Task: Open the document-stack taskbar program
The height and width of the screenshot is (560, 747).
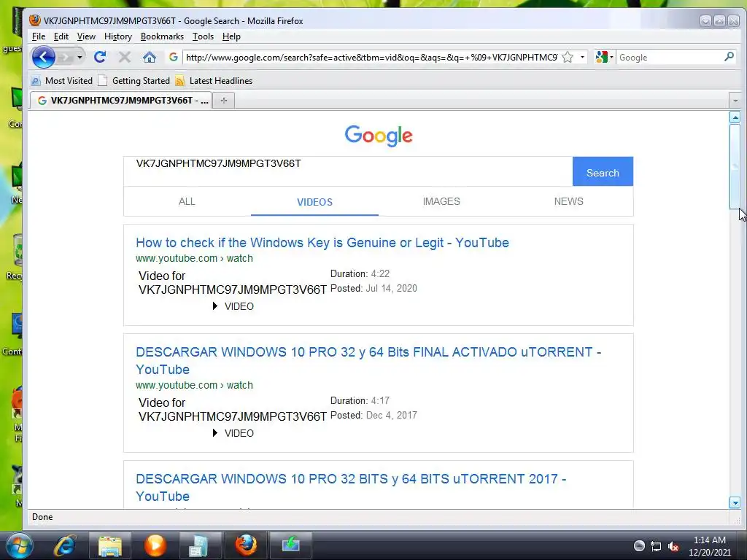Action: (x=198, y=545)
